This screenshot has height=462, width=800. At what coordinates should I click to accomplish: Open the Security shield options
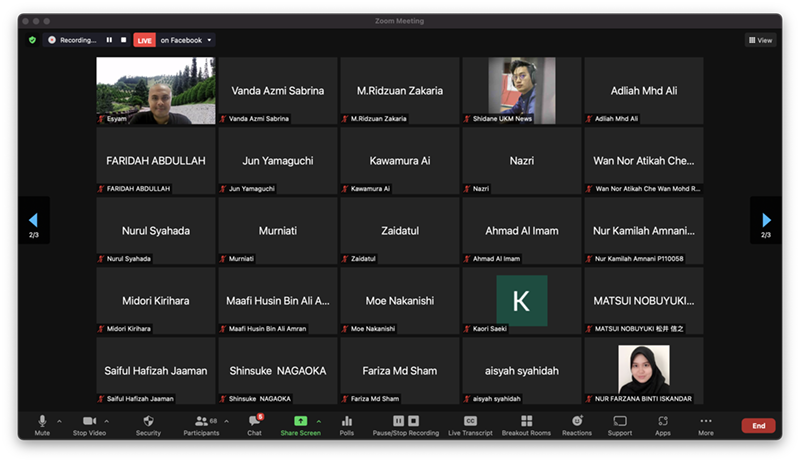tap(148, 424)
